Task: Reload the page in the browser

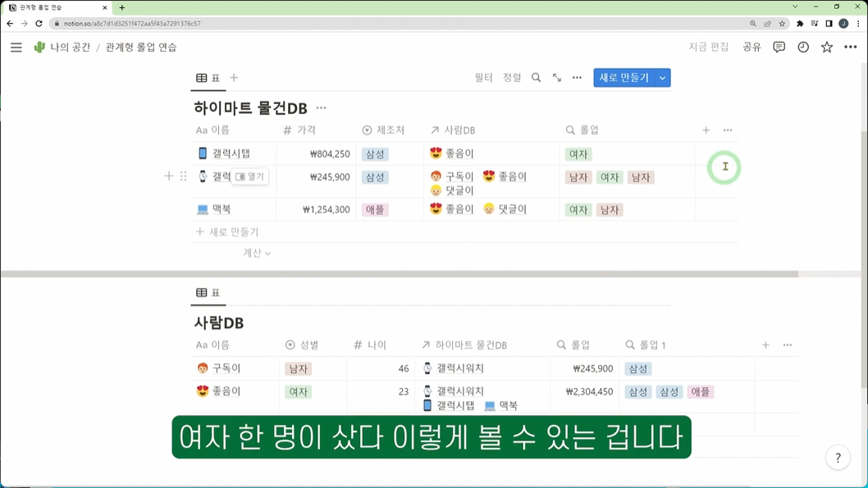Action: [39, 23]
